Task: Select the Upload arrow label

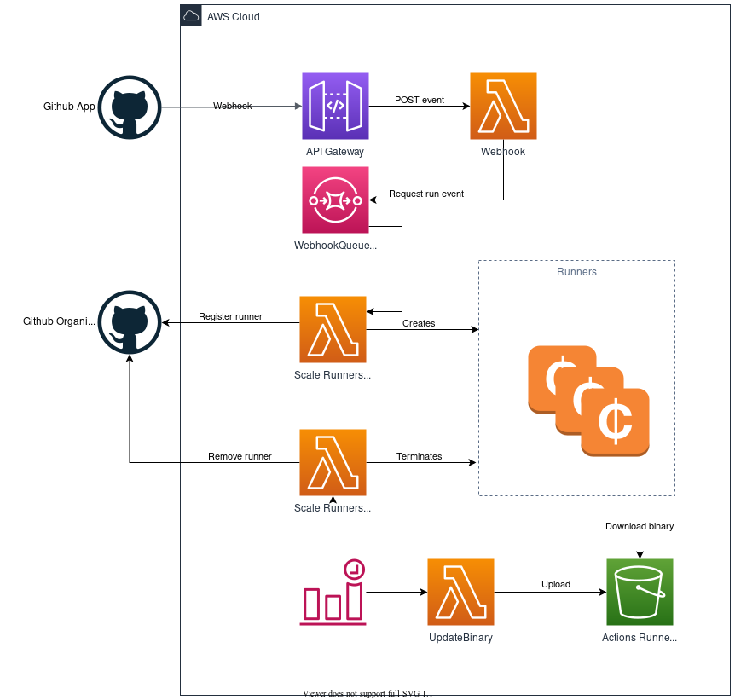Action: 556,584
